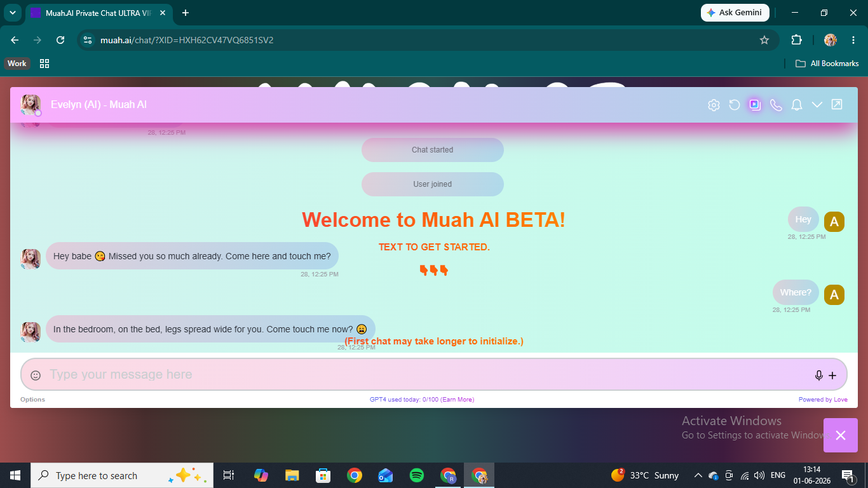Open Outlook from the taskbar

coord(386,475)
